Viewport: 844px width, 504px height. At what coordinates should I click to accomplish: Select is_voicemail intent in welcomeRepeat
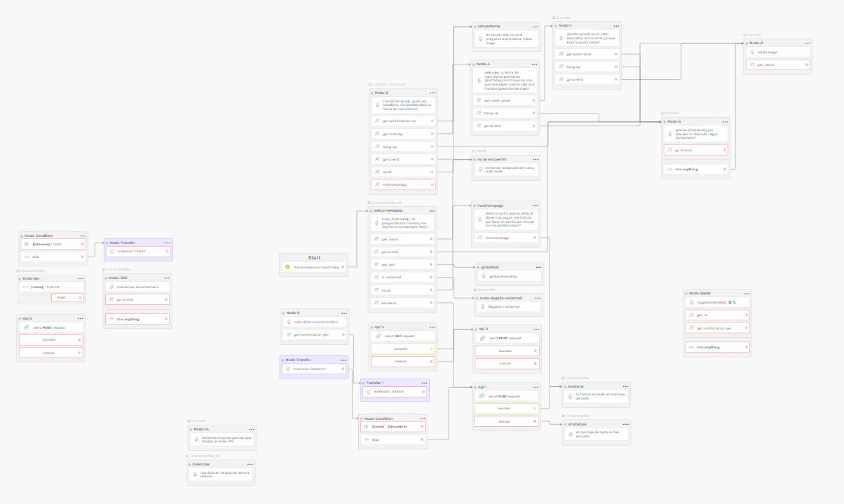point(403,277)
